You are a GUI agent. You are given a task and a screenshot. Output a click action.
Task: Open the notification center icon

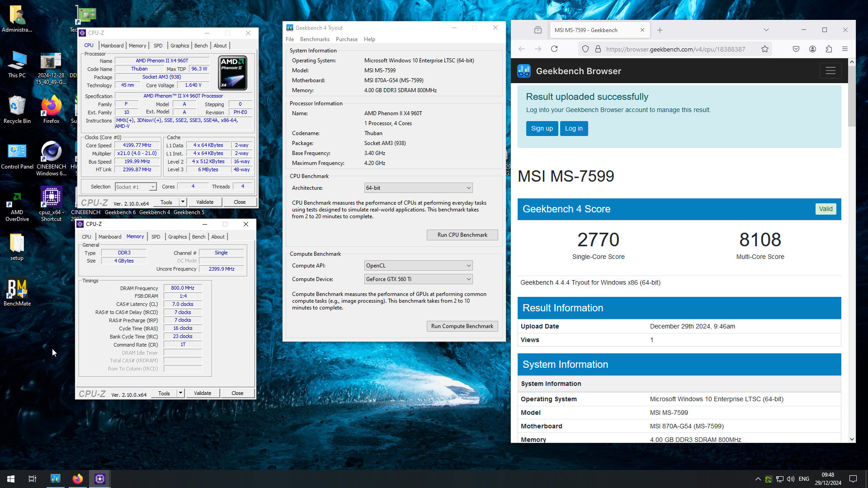click(853, 479)
